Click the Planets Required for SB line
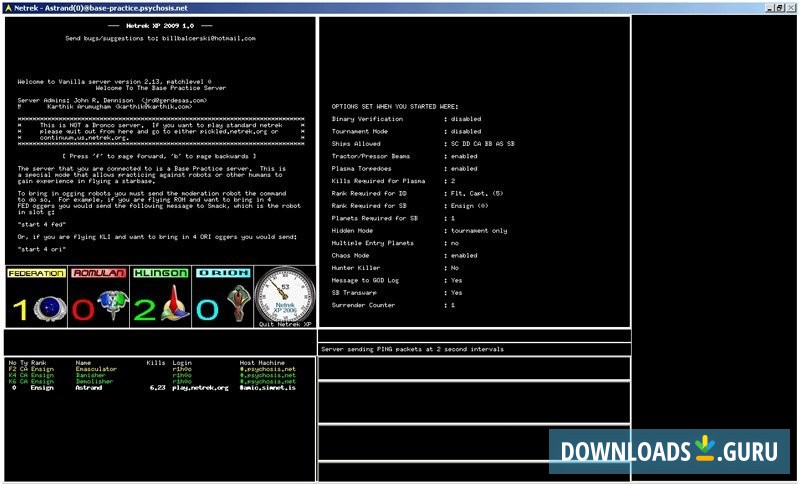Viewport: 800px width, 484px height. pos(393,218)
